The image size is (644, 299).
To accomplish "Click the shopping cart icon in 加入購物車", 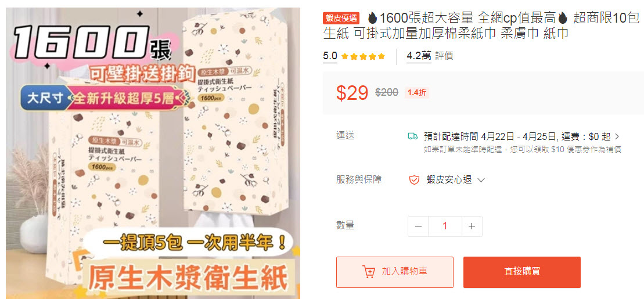I will coord(368,272).
